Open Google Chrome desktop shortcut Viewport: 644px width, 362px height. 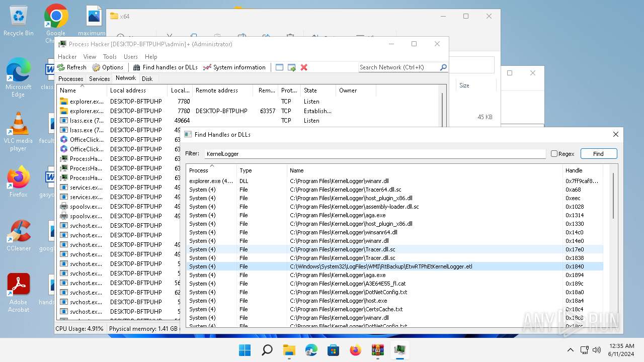56,23
